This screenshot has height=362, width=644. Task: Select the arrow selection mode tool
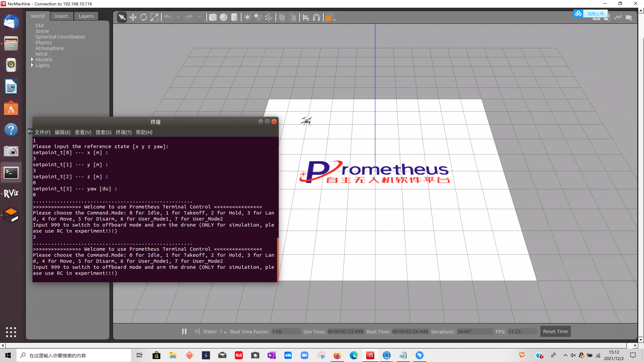pyautogui.click(x=122, y=17)
